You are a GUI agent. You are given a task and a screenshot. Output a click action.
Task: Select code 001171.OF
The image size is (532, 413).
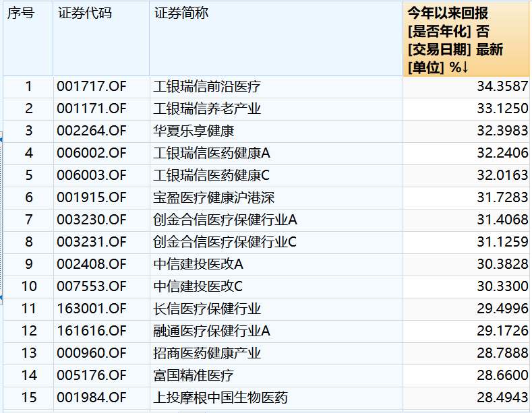(x=91, y=109)
